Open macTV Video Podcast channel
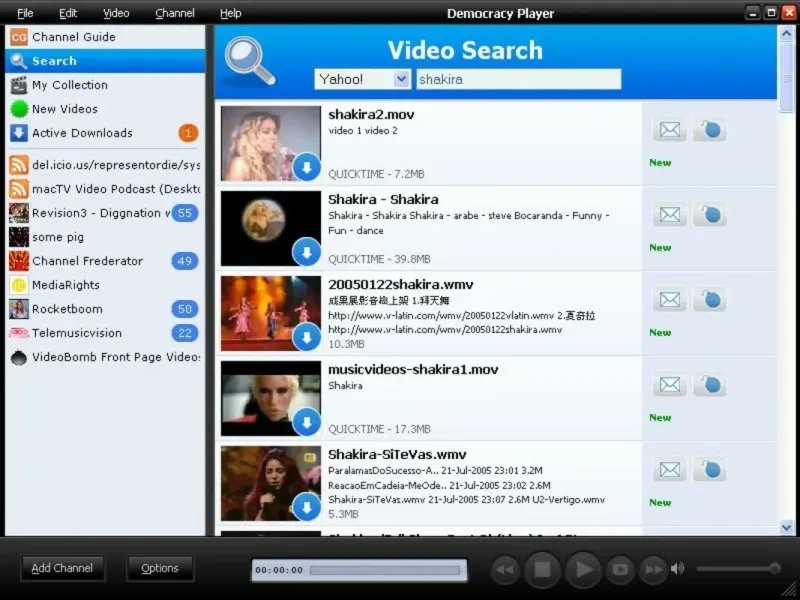Screen dimensions: 800x600 105,189
